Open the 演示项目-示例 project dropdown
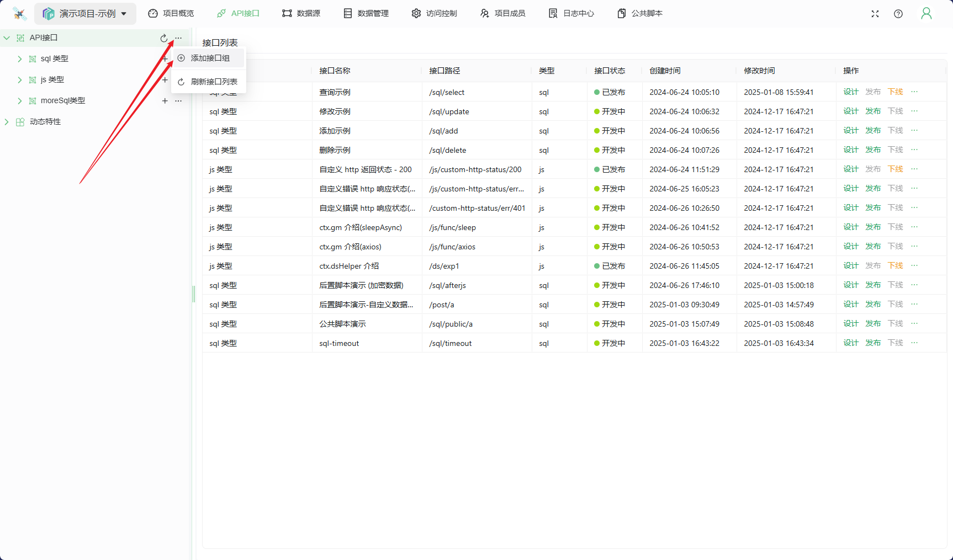This screenshot has width=953, height=560. pos(86,14)
